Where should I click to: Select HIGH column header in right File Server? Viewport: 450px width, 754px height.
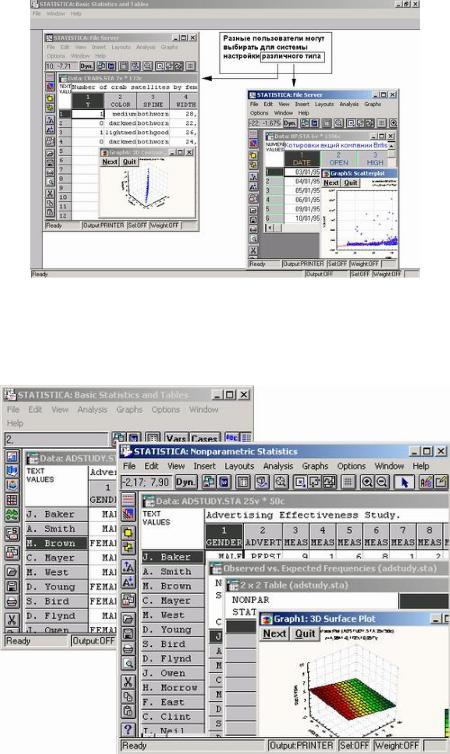[x=375, y=159]
